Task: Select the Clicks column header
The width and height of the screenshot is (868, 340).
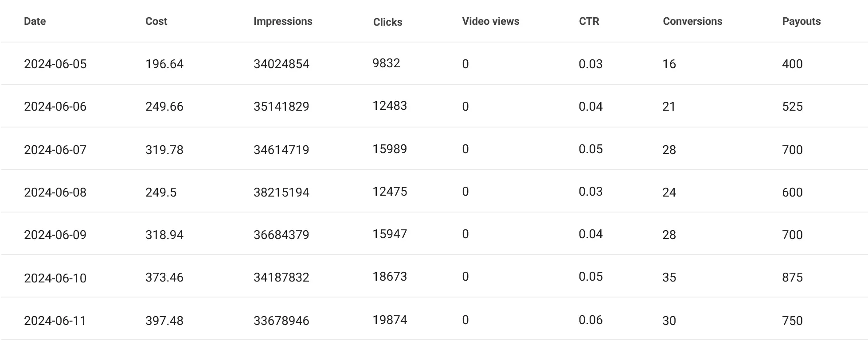Action: 387,22
